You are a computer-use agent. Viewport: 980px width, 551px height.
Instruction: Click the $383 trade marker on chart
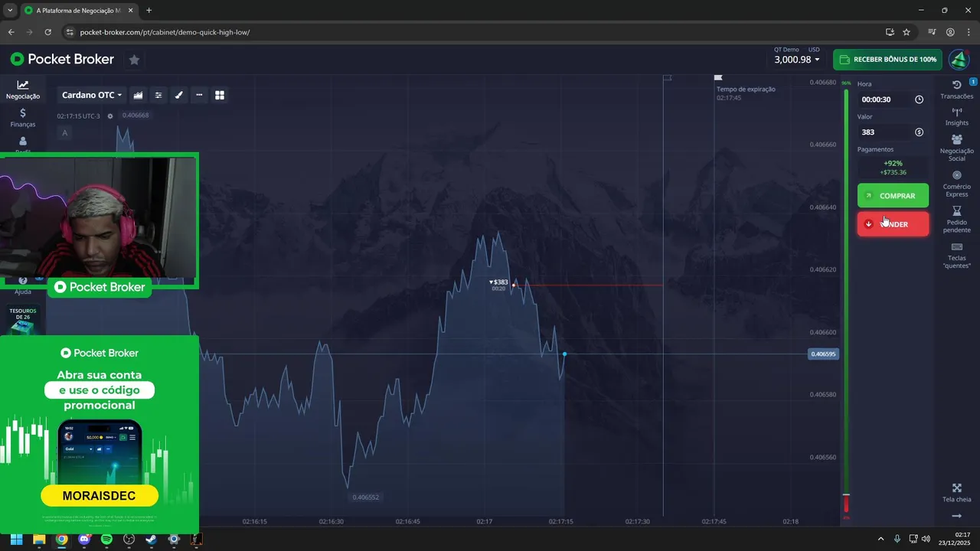(499, 285)
